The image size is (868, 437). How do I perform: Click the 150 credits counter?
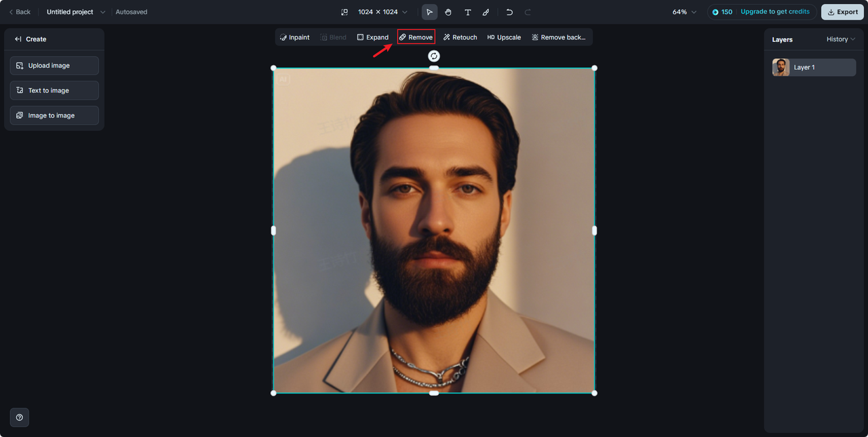(x=722, y=12)
